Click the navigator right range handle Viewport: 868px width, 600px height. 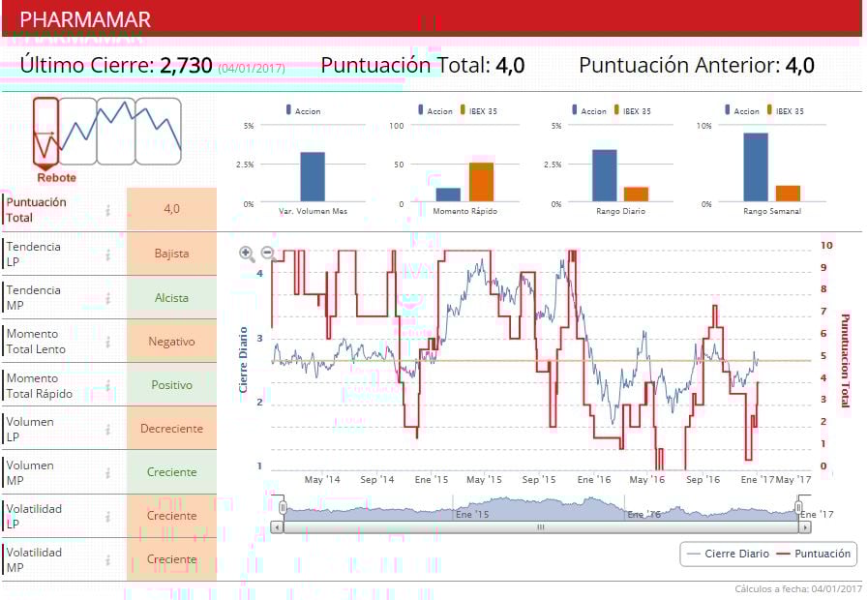798,507
